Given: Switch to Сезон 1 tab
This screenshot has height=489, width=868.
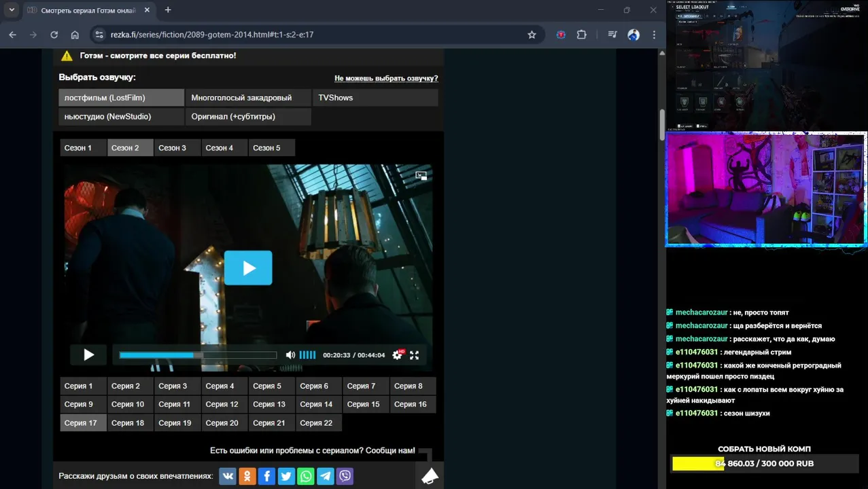Looking at the screenshot, I should 83,147.
